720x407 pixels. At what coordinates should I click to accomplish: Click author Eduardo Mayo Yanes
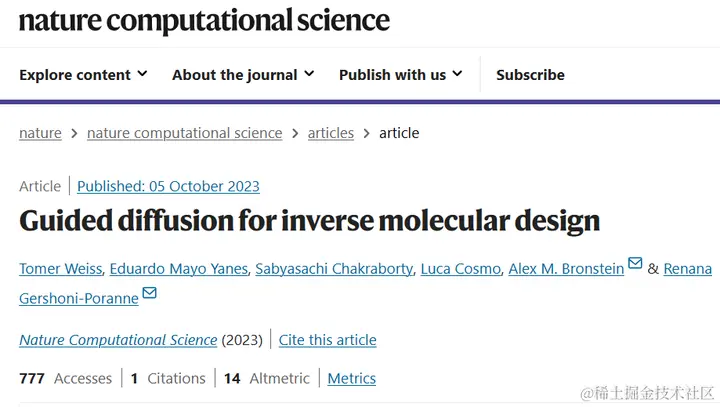(x=177, y=269)
